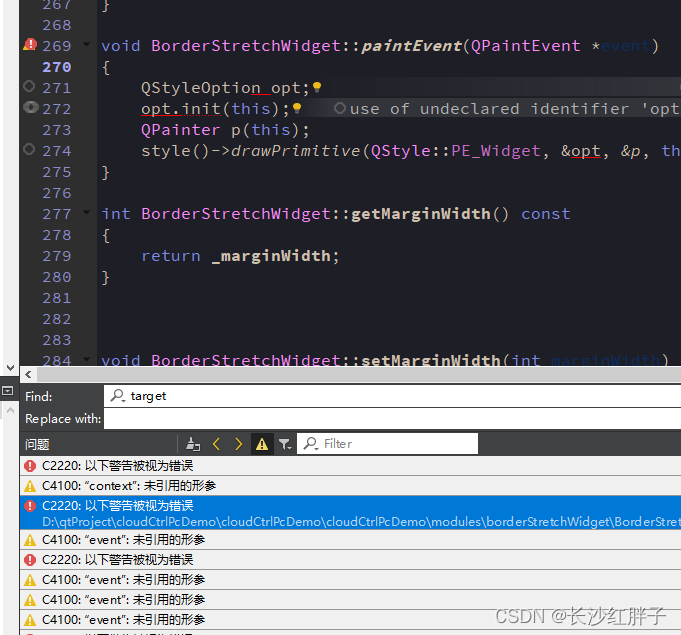Click the down chevron at left sidebar bottom

10,368
